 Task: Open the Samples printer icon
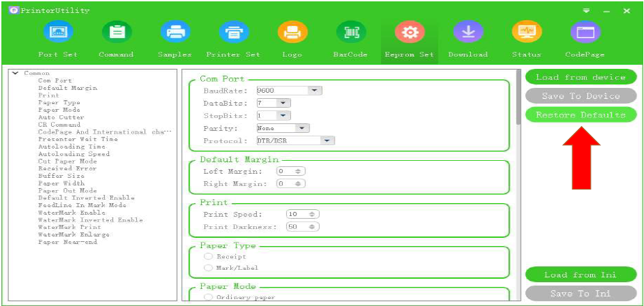174,32
